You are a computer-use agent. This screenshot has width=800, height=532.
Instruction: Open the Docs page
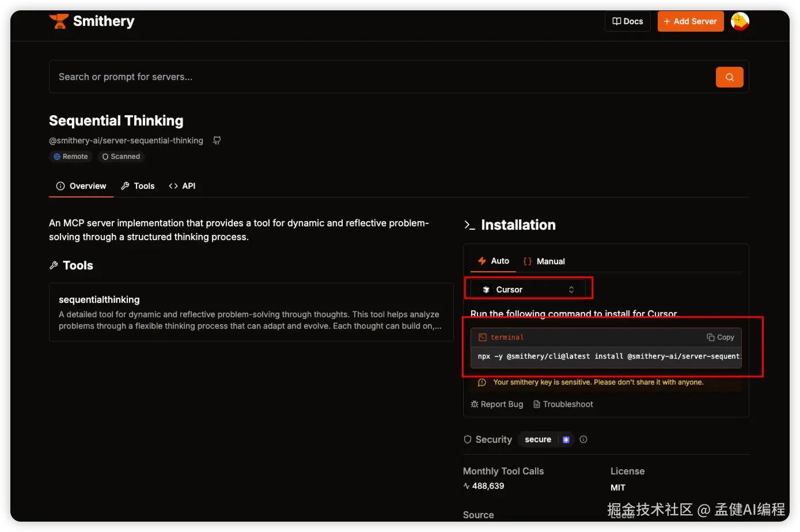tap(627, 21)
